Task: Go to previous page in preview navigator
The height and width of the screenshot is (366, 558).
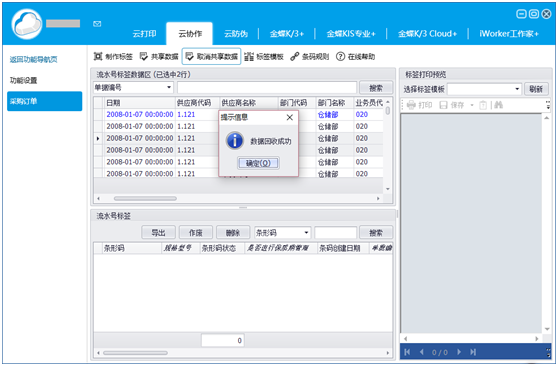Action: click(422, 352)
